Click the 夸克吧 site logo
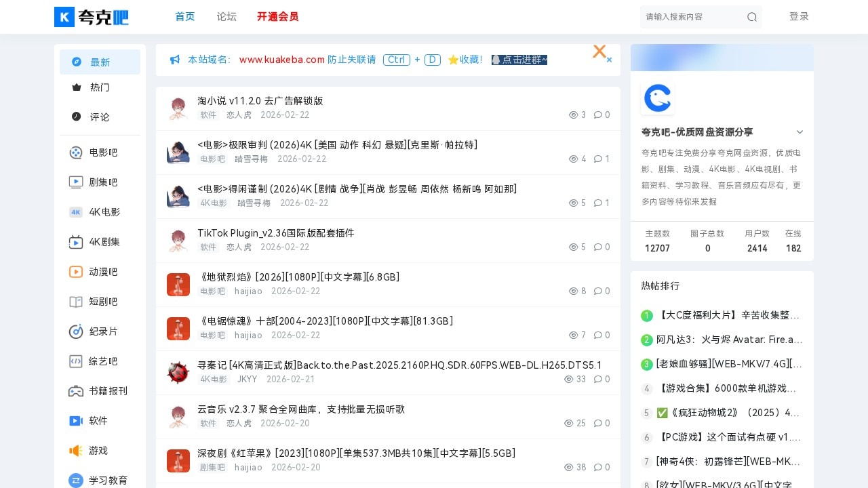This screenshot has height=488, width=868. click(92, 17)
